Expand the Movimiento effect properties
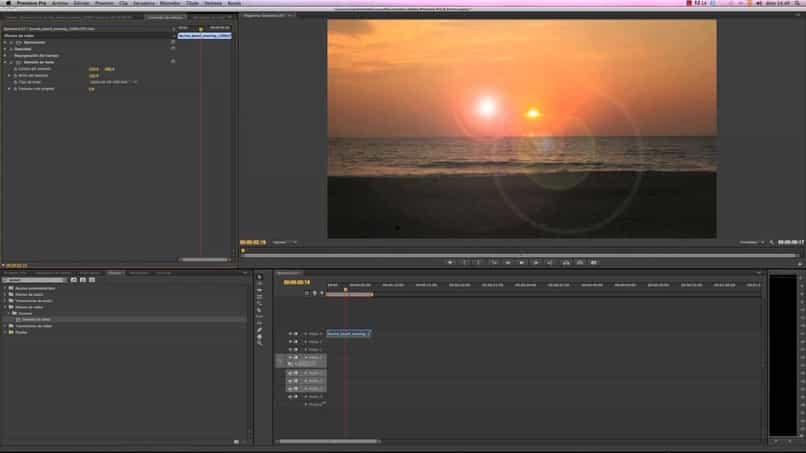The height and width of the screenshot is (453, 806). [x=5, y=42]
